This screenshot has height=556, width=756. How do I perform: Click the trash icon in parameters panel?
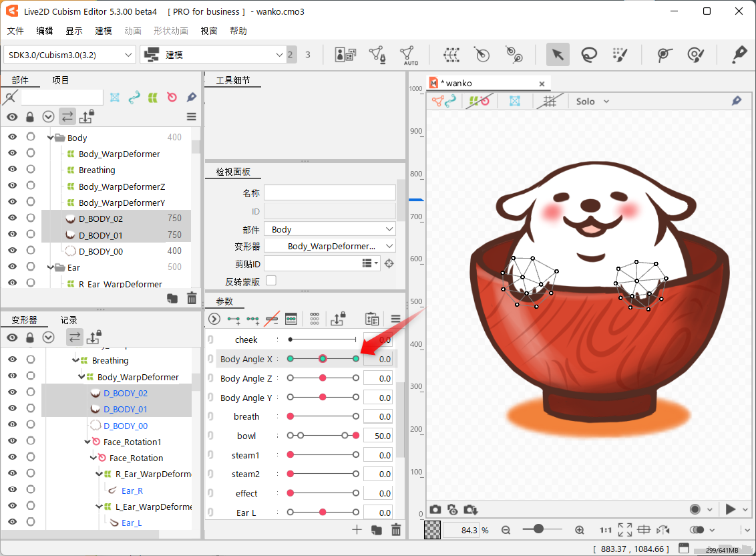pos(396,530)
